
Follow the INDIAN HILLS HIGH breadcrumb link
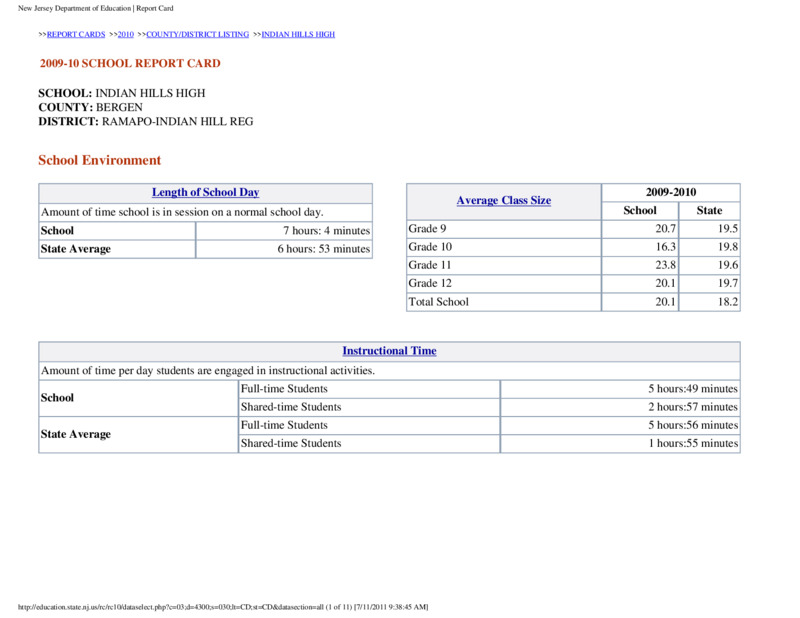tap(298, 34)
